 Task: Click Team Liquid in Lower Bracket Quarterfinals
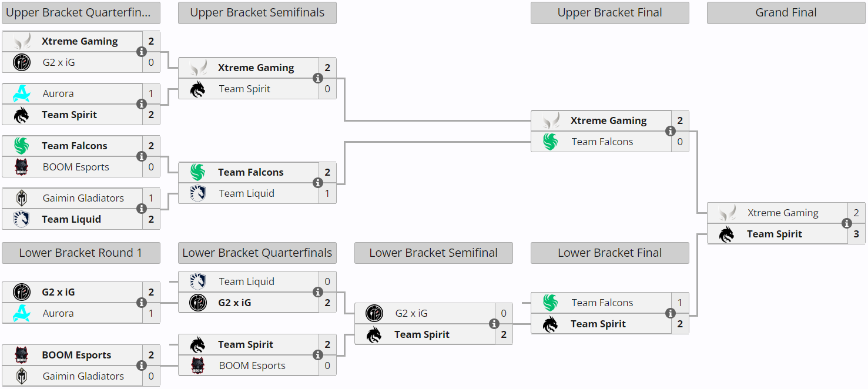[246, 282]
